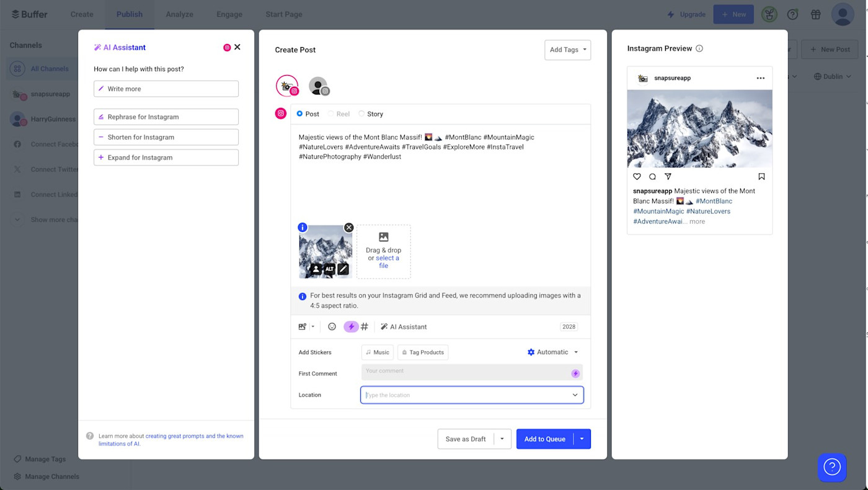Click Add to Queue button

(x=545, y=439)
